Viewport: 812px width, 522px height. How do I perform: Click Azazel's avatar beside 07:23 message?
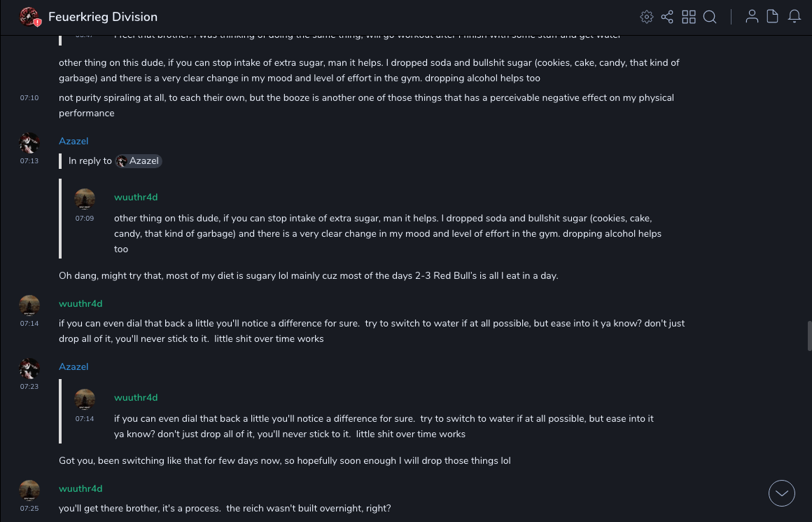pyautogui.click(x=29, y=369)
